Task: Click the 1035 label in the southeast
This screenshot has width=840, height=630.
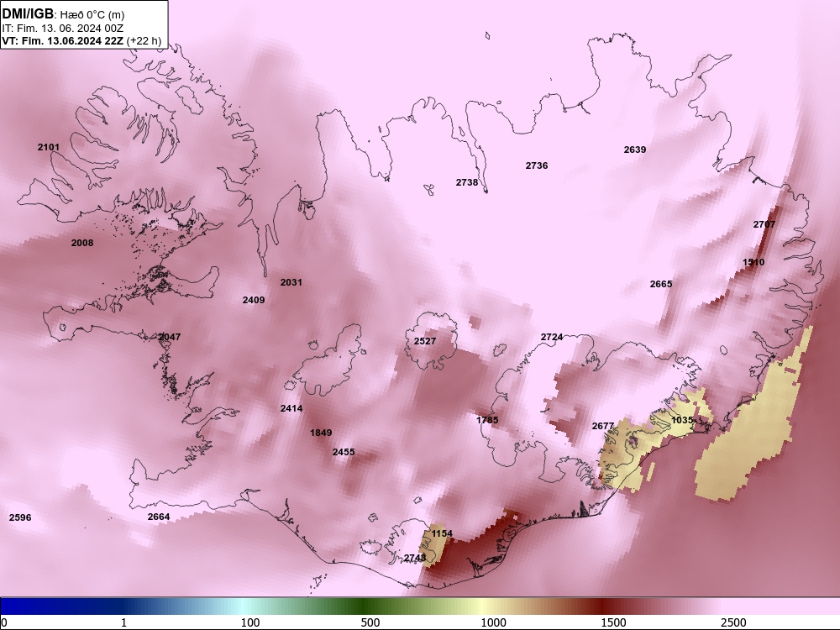Action: (682, 420)
